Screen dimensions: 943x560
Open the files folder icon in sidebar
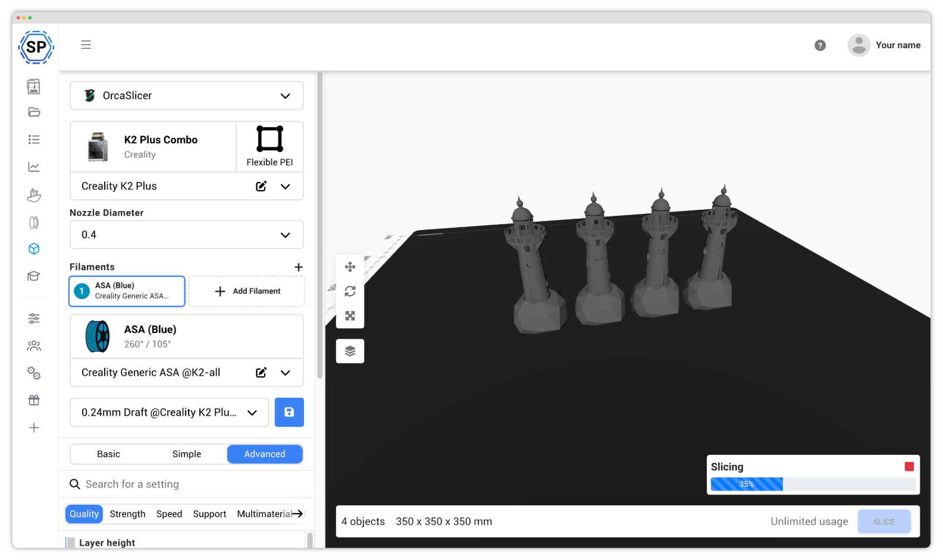pos(34,112)
